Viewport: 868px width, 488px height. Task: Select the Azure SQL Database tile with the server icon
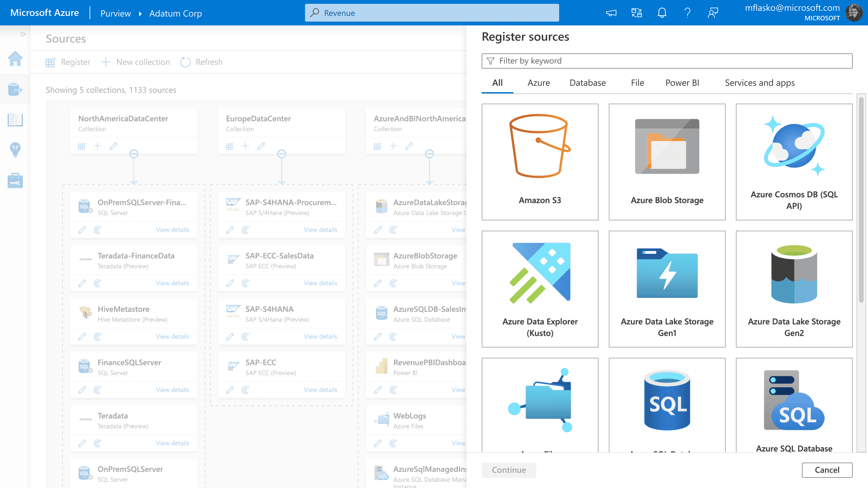tap(794, 405)
